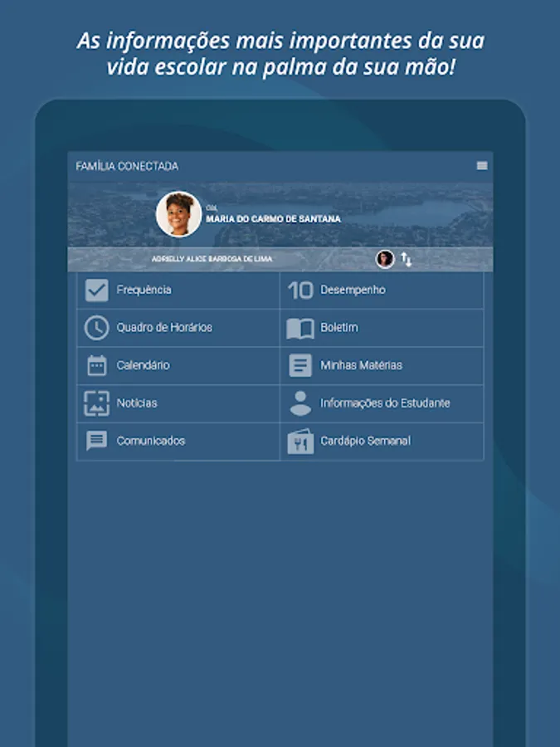Viewport: 560px width, 747px height.
Task: Open the Cardápio Semanal label
Action: [365, 441]
